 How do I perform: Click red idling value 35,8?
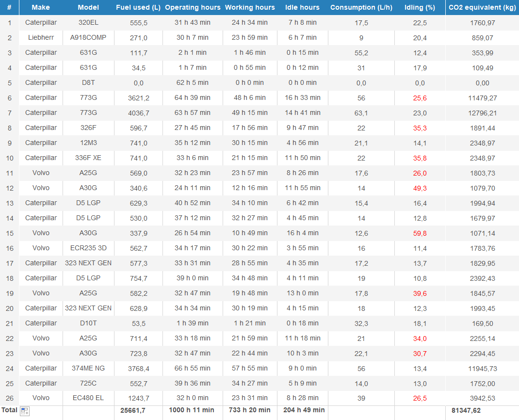[x=420, y=158]
